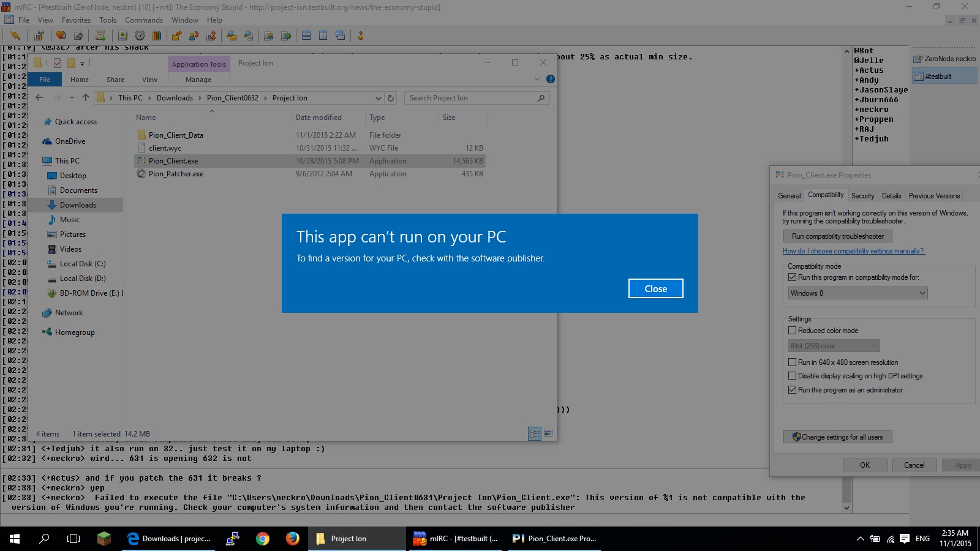This screenshot has height=551, width=980.
Task: Open the 8-bit (256) color dropdown
Action: pyautogui.click(x=834, y=346)
